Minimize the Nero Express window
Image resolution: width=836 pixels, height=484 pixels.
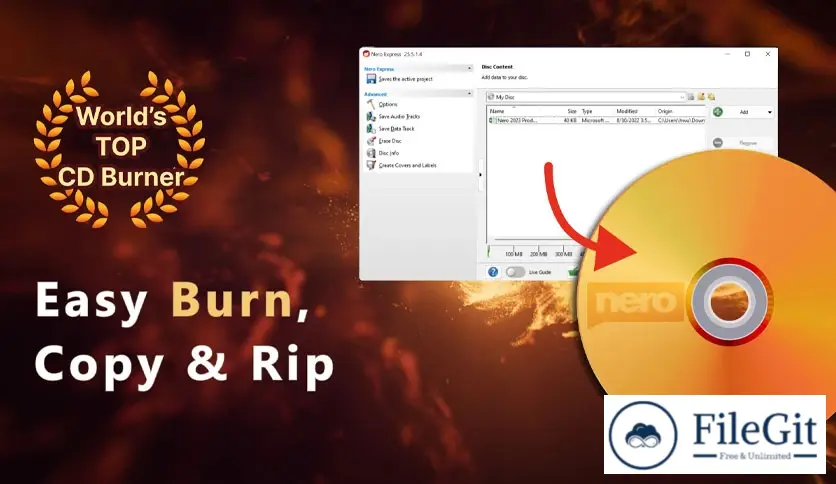[728, 54]
